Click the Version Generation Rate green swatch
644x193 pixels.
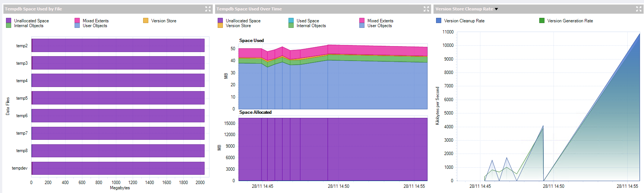tap(542, 21)
